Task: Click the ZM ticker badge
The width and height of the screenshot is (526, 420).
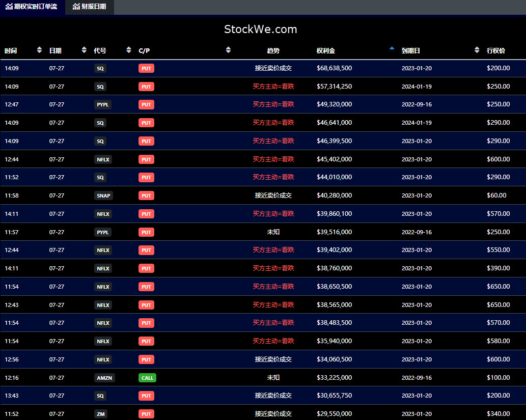Action: tap(101, 414)
